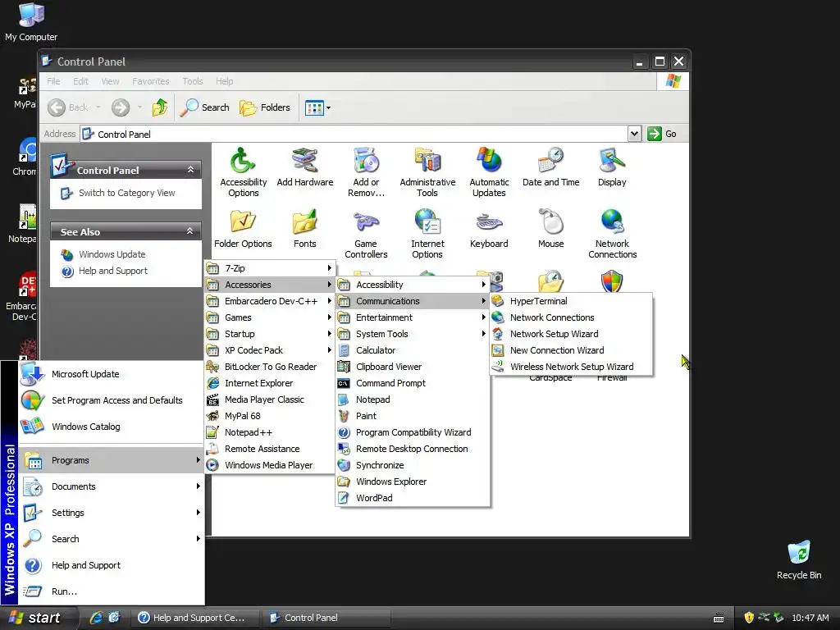The width and height of the screenshot is (840, 630).
Task: Open Network Connections in Control Panel
Action: (612, 234)
